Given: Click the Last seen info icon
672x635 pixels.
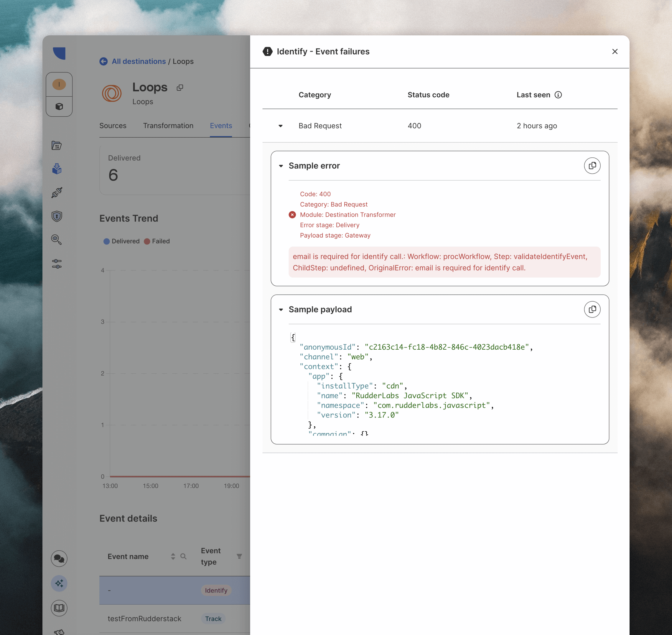Looking at the screenshot, I should [558, 95].
